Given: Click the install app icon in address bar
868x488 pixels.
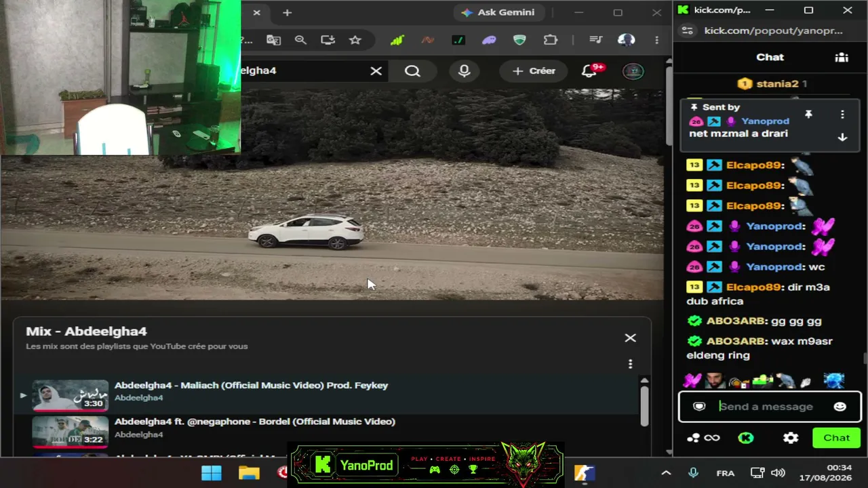Looking at the screenshot, I should coord(328,40).
